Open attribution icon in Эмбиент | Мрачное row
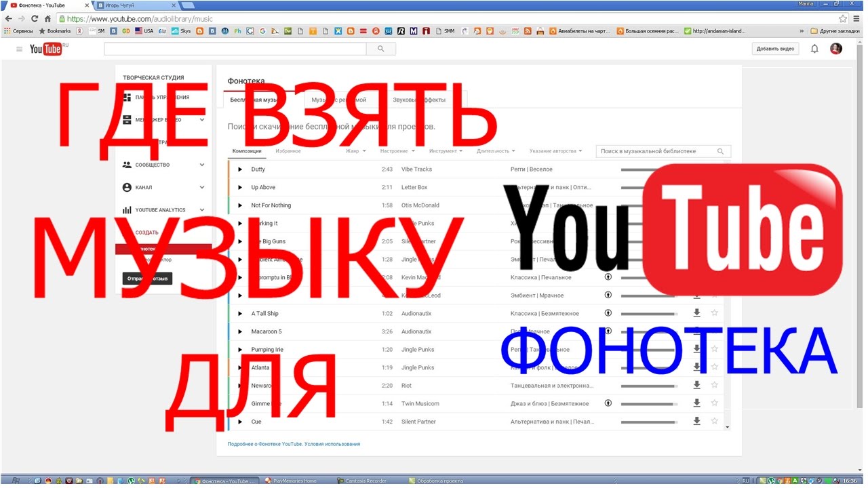868x488 pixels. [x=608, y=296]
